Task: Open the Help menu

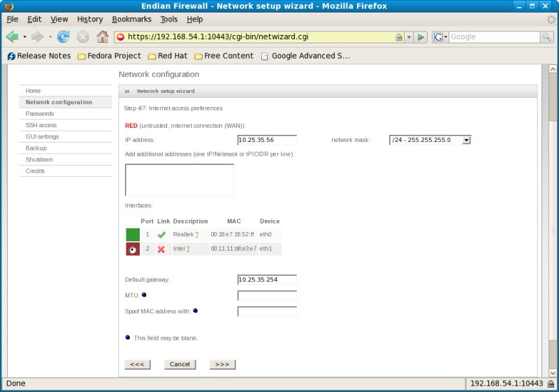Action: click(x=195, y=20)
